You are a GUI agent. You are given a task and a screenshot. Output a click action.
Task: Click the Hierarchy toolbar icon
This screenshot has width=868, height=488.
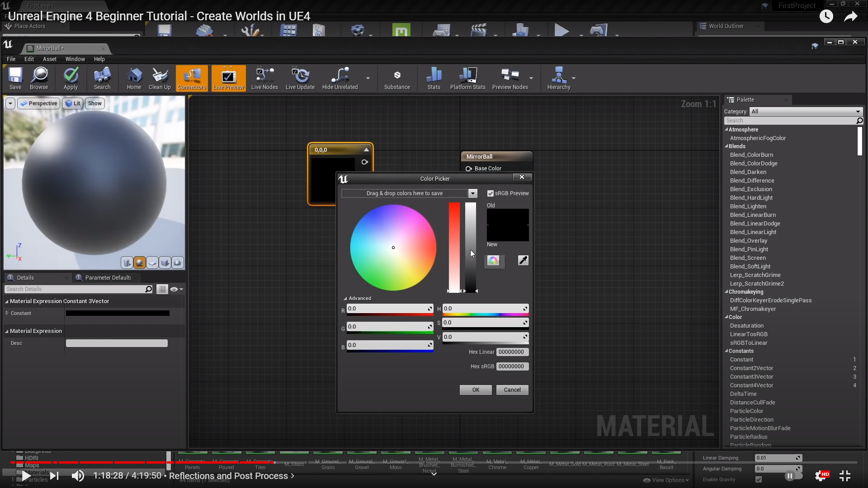click(x=559, y=79)
